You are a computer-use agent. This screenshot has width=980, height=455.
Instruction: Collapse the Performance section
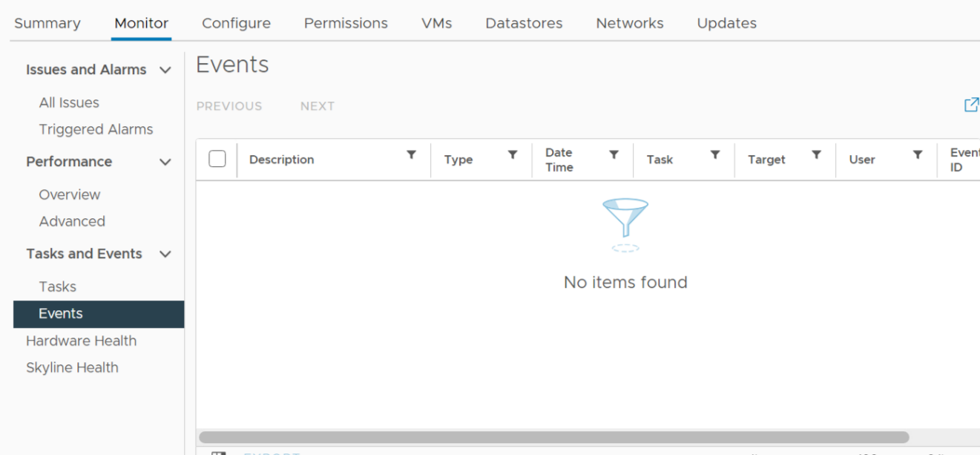(x=165, y=162)
